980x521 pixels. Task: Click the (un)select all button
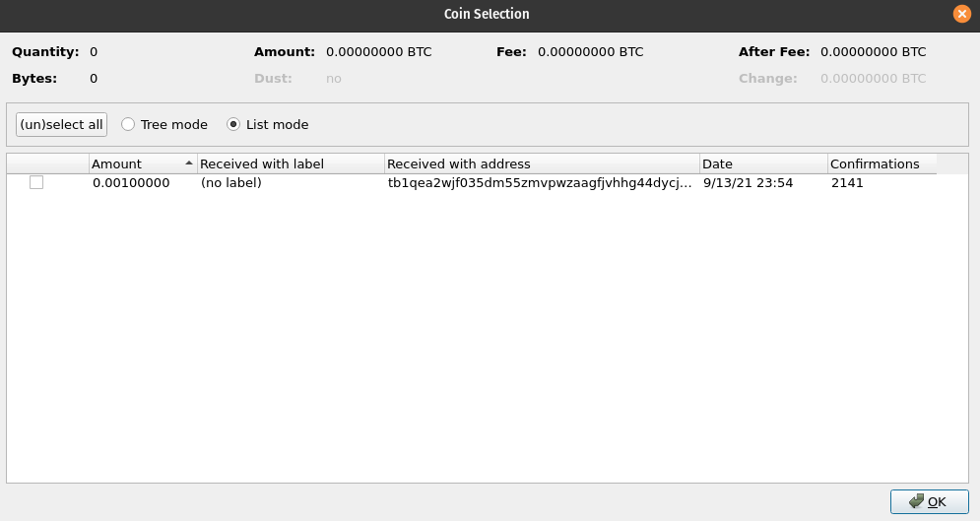(x=61, y=125)
